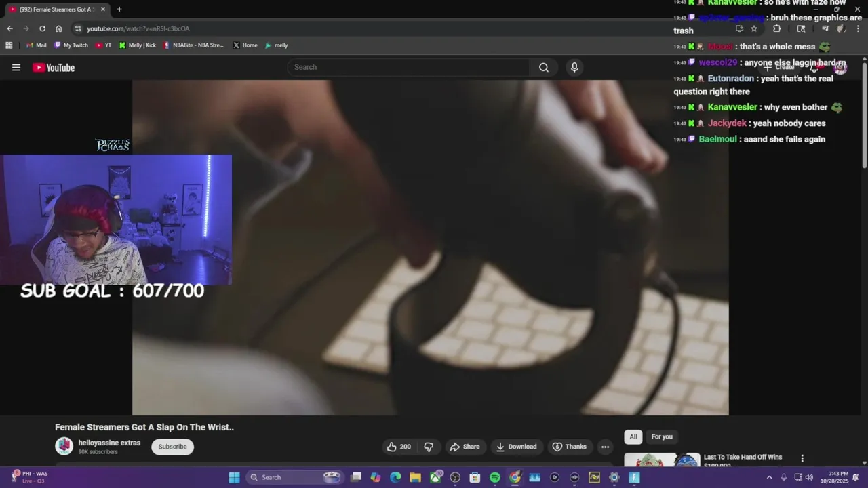The image size is (868, 488).
Task: Open Chrome three-dot menu
Action: (857, 28)
